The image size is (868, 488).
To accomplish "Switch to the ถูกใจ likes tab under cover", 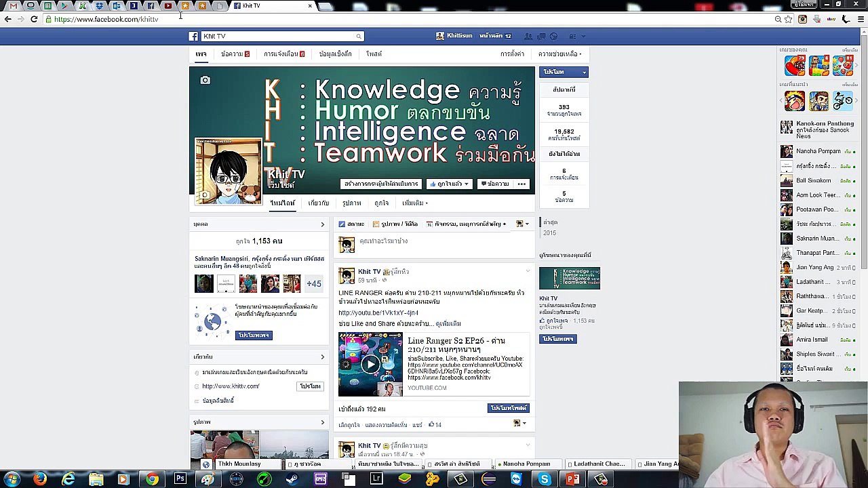I will click(x=381, y=203).
